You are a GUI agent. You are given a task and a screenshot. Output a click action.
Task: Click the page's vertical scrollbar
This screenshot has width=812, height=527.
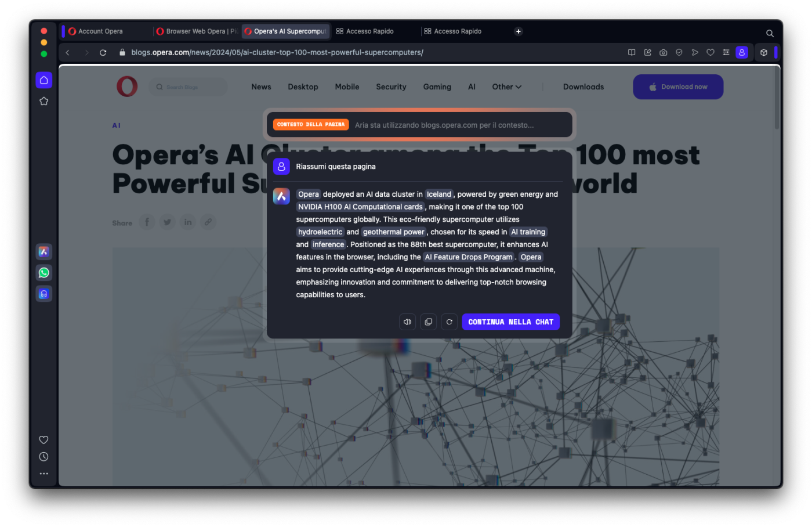tap(777, 99)
